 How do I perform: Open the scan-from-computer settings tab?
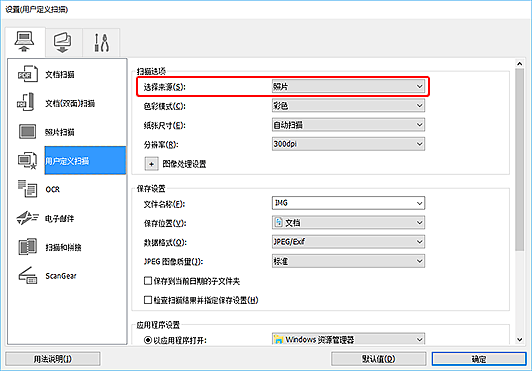point(25,42)
